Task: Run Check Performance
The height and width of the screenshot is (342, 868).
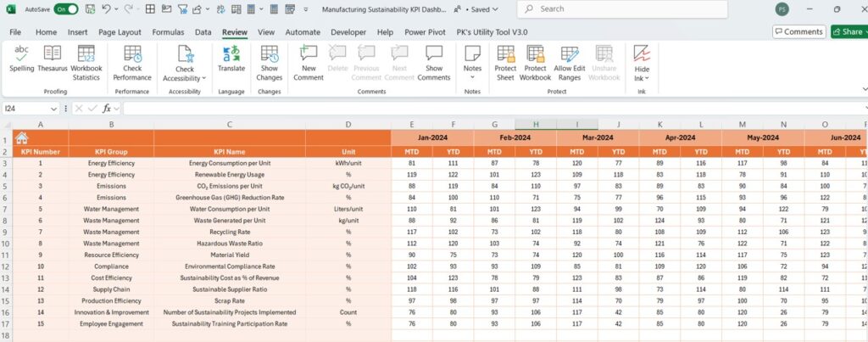Action: (132, 63)
